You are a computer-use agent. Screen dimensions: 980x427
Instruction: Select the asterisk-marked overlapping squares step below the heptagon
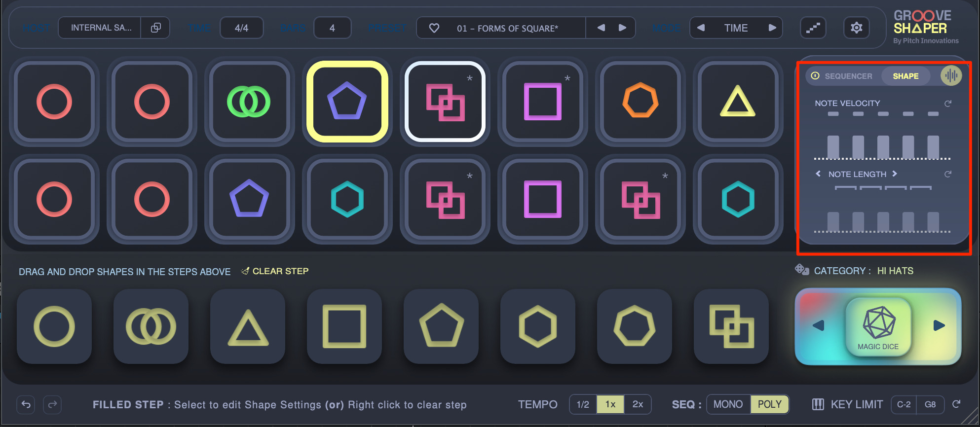pos(640,199)
